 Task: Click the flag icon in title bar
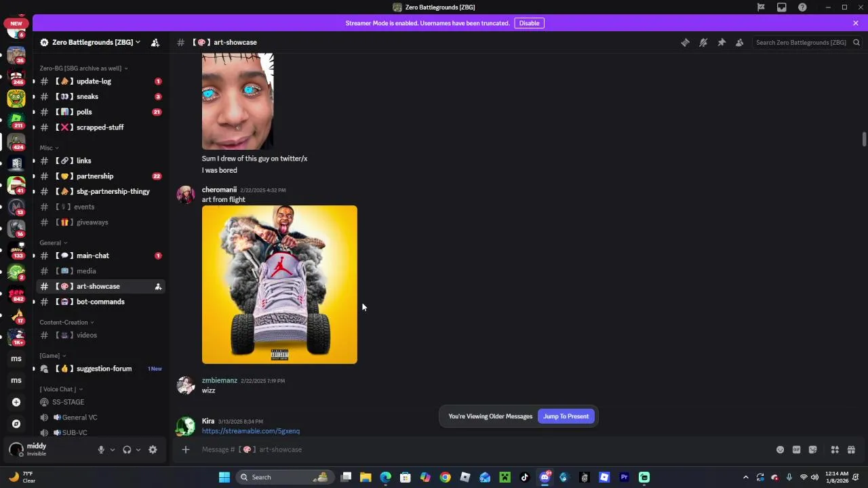(x=761, y=7)
